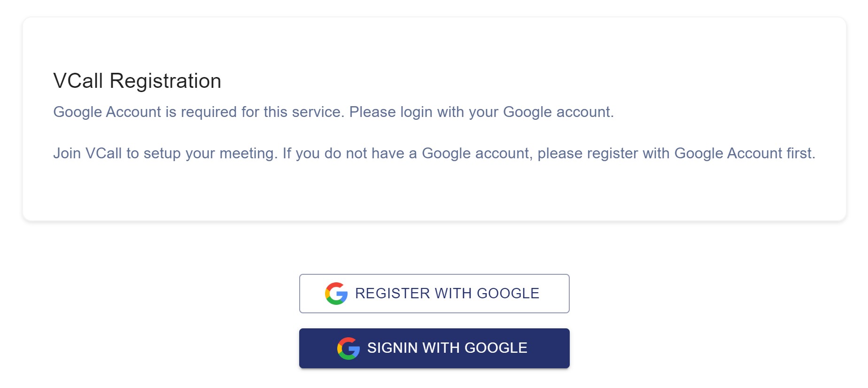
Task: Click the word "VCall" in the heading
Action: tap(78, 81)
